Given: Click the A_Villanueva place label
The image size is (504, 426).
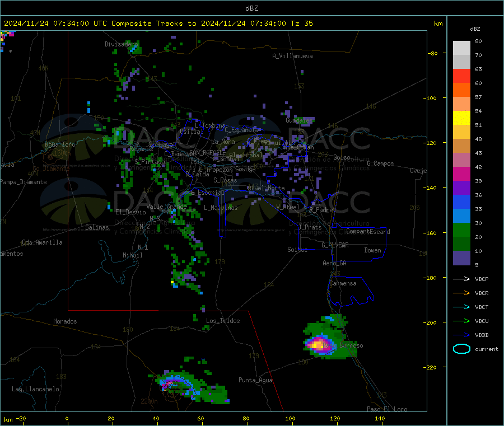Looking at the screenshot, I should click(292, 56).
